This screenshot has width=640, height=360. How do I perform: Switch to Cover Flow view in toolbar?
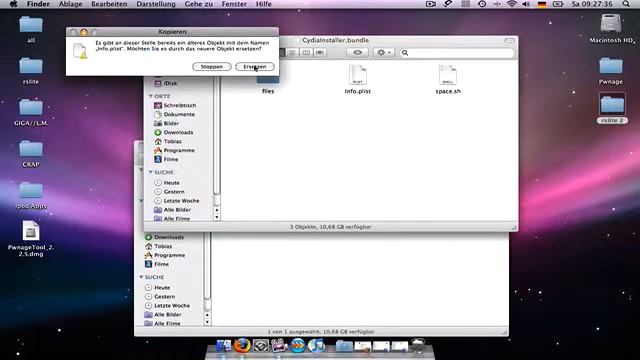(320, 53)
